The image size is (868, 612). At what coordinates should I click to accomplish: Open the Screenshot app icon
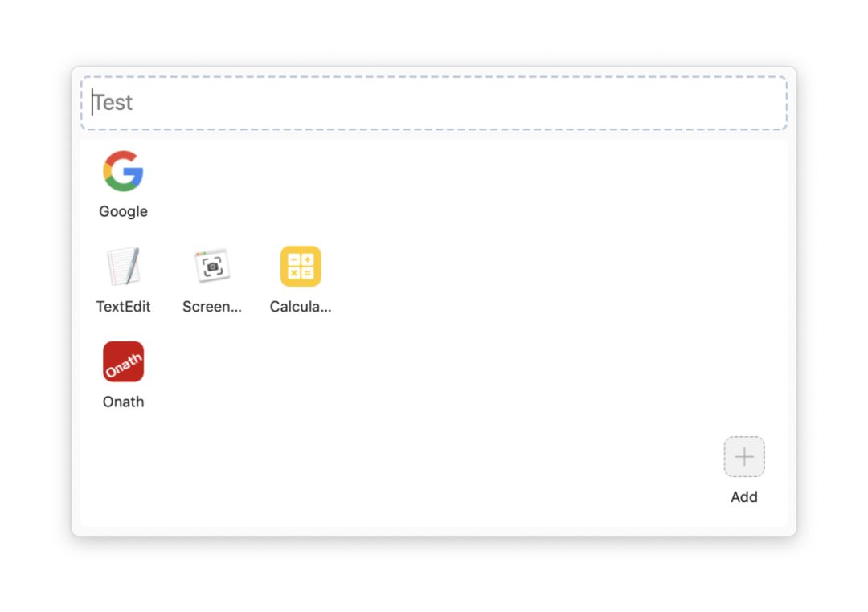(x=212, y=266)
